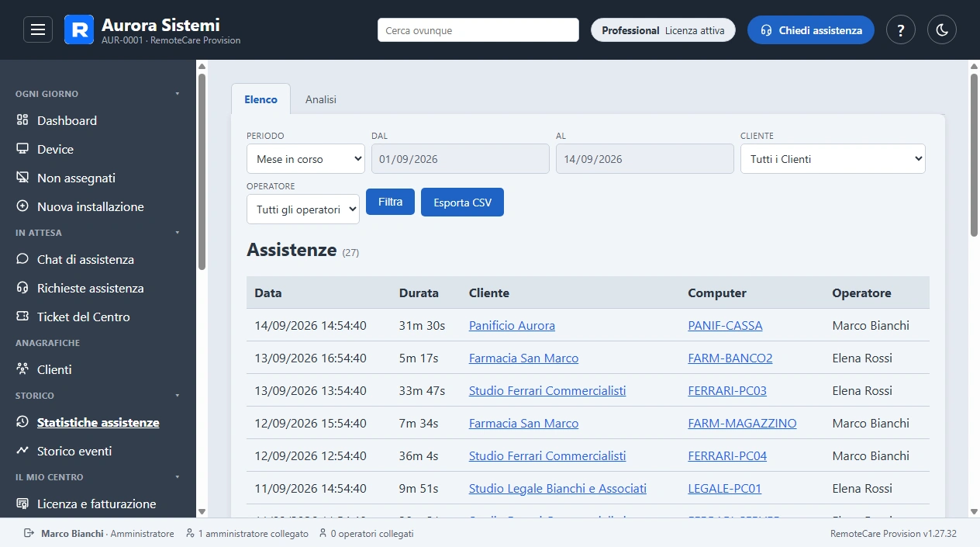Click the logout icon beside Marco Bianchi

pos(29,534)
